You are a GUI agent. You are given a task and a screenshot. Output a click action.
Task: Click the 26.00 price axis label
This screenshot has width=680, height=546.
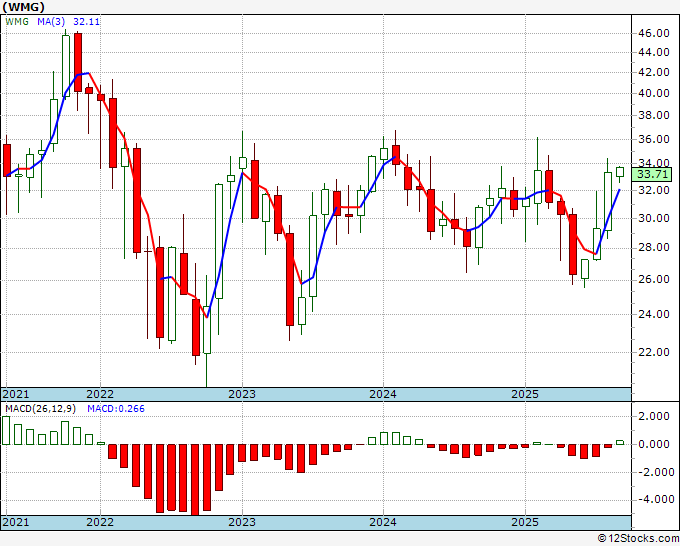tap(654, 279)
